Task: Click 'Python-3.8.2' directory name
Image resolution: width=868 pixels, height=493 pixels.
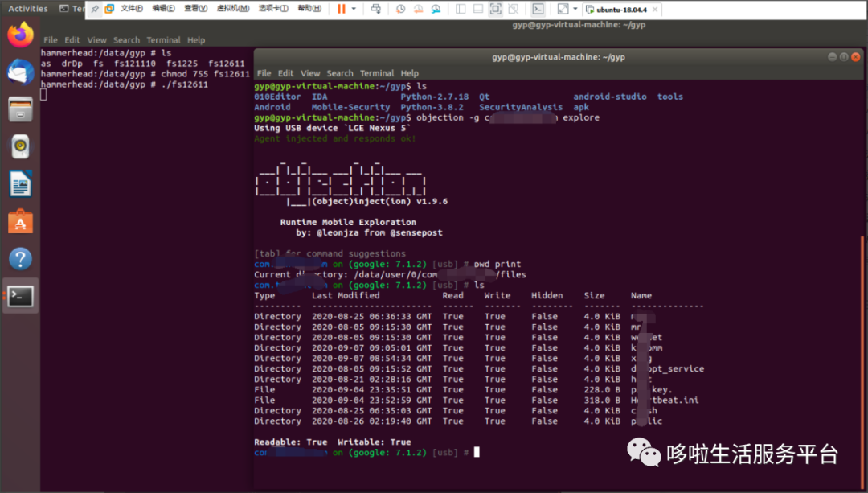Action: pos(432,107)
